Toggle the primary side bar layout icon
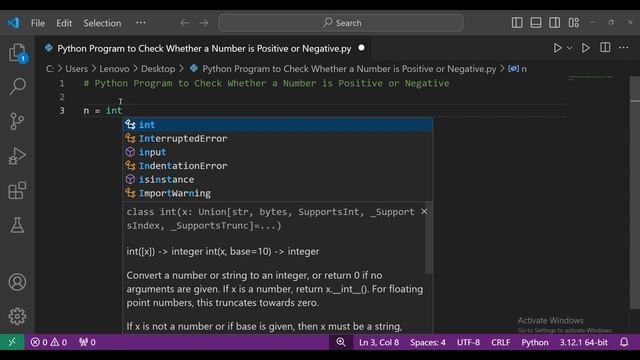 pyautogui.click(x=517, y=23)
